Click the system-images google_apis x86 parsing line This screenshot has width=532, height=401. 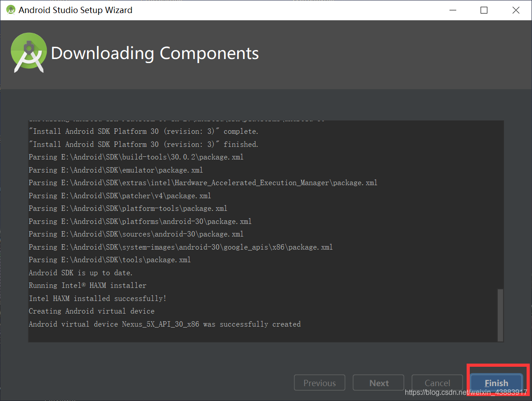pyautogui.click(x=180, y=247)
